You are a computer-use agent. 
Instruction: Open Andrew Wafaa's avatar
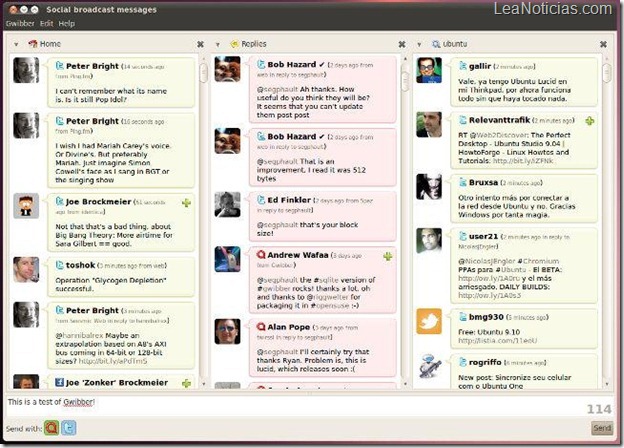pyautogui.click(x=228, y=259)
